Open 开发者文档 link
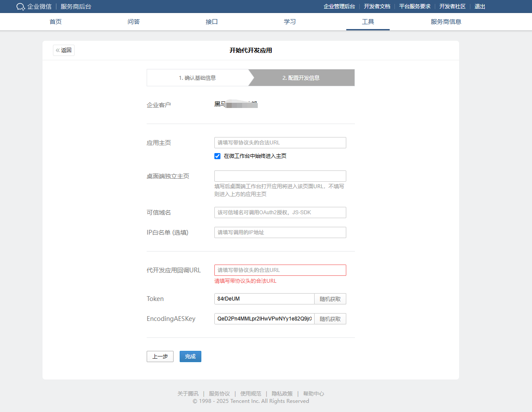The image size is (532, 412). pyautogui.click(x=377, y=7)
